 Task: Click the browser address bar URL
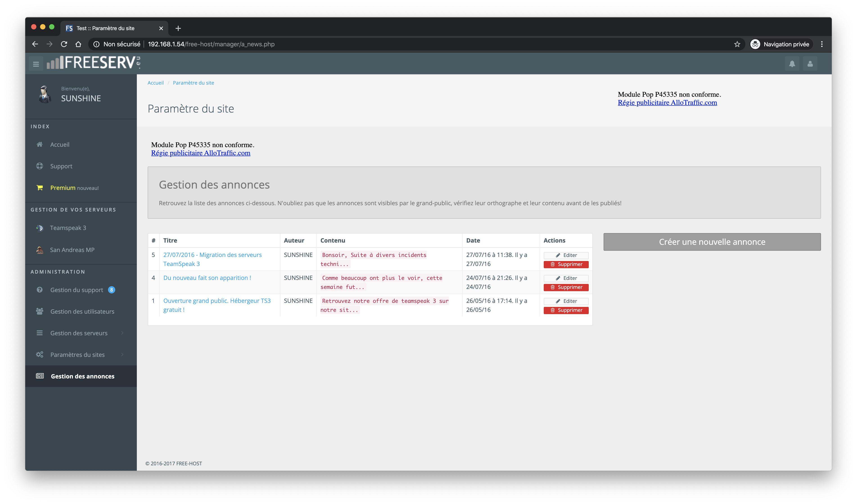(211, 44)
